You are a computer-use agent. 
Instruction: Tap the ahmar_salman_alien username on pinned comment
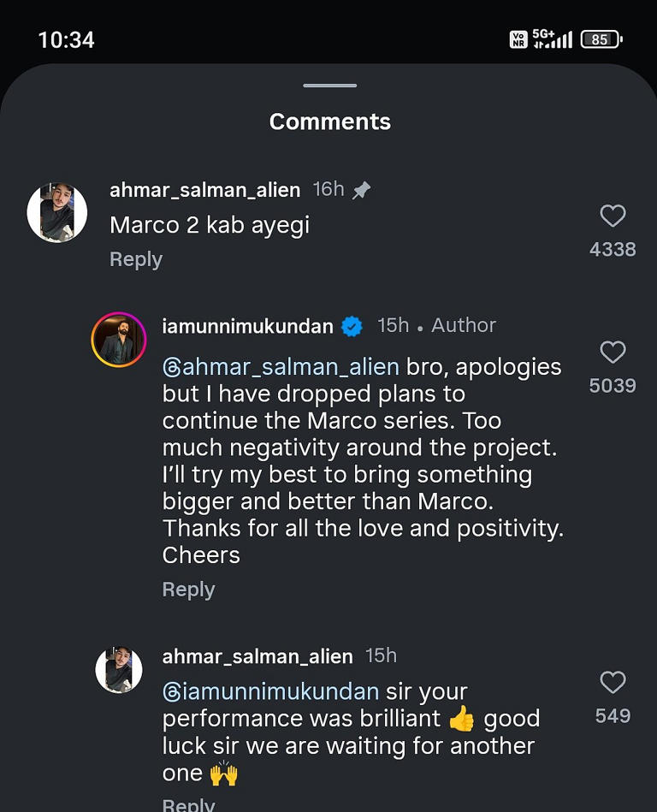pyautogui.click(x=204, y=190)
